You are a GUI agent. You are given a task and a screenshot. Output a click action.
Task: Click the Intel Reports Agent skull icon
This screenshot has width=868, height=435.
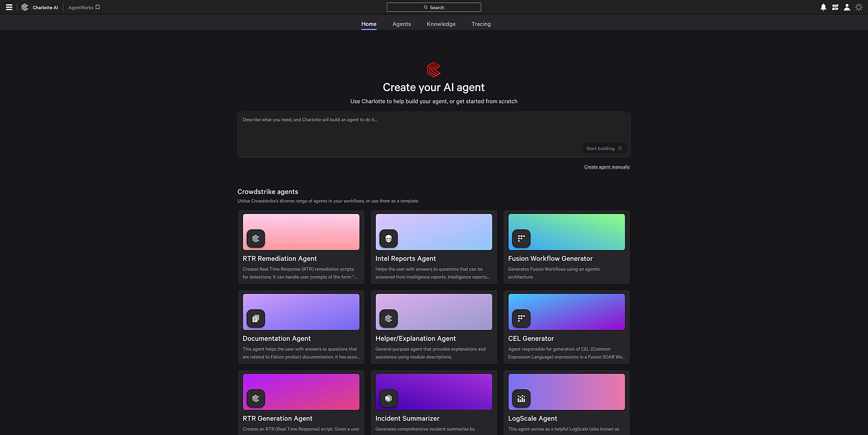tap(388, 239)
